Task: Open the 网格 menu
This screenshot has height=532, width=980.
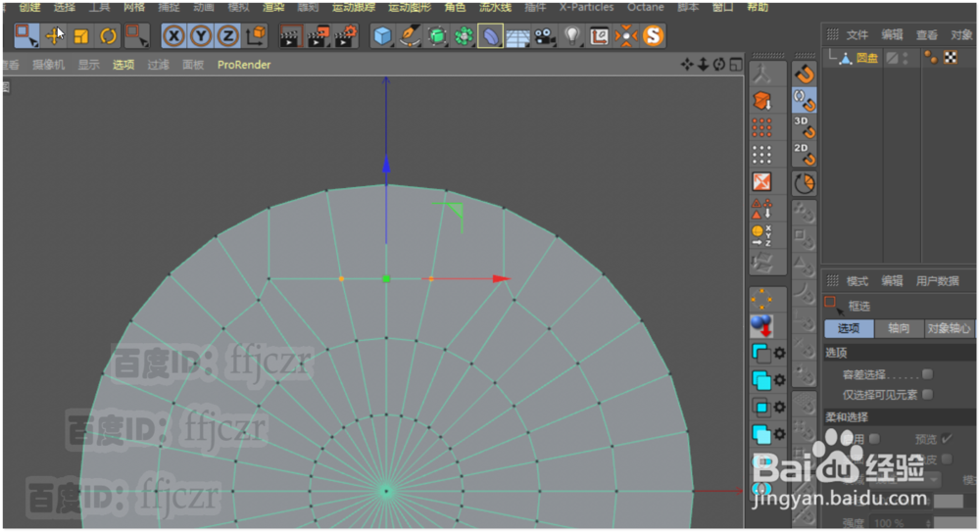Action: pyautogui.click(x=134, y=7)
